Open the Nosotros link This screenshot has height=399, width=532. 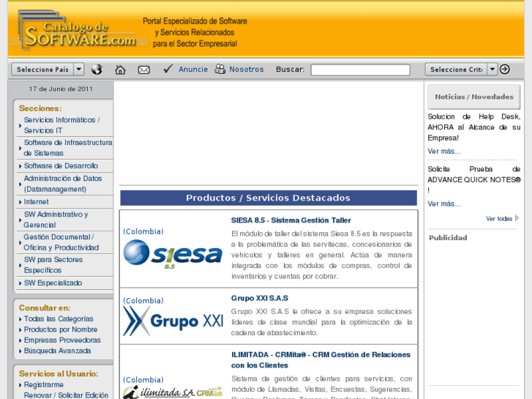247,70
